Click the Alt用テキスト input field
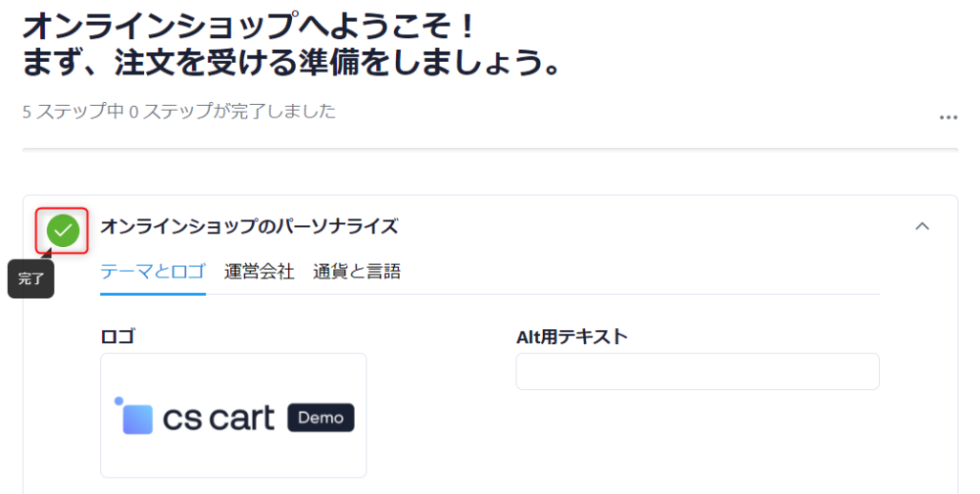Screen dimensions: 980x494 click(697, 371)
